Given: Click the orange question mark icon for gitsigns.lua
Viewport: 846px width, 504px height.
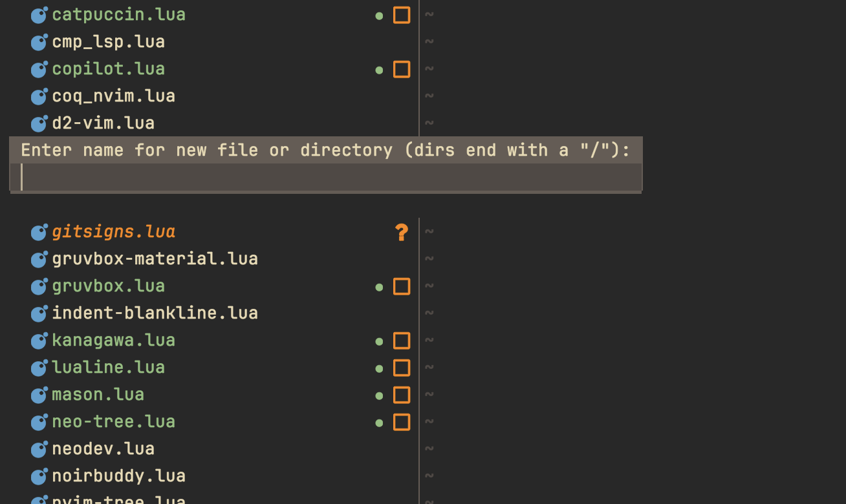Looking at the screenshot, I should [x=401, y=232].
